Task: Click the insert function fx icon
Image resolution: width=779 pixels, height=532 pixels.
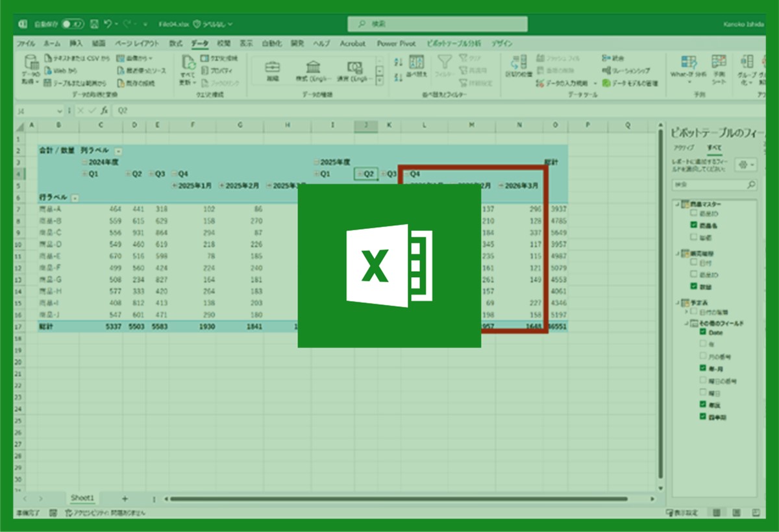Action: (104, 111)
